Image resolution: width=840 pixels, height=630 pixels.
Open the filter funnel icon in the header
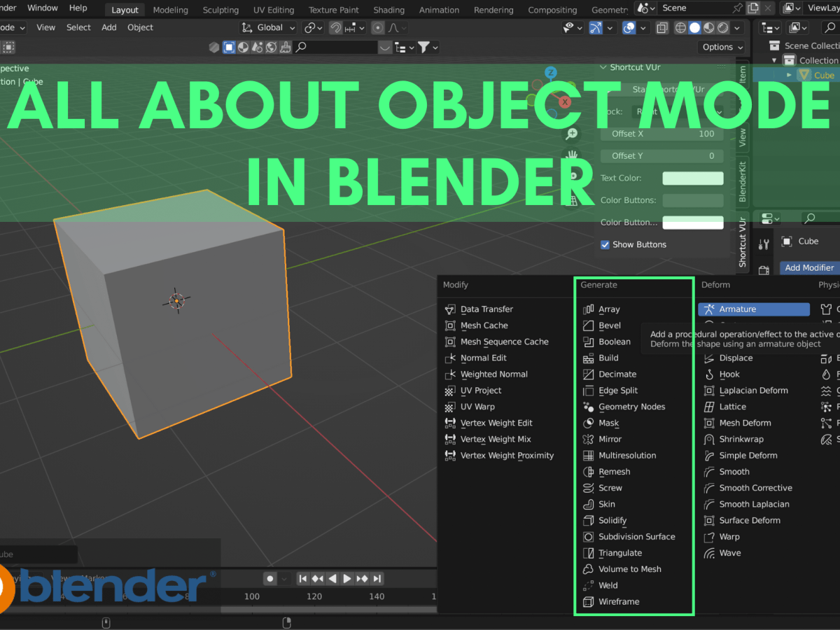tap(424, 47)
